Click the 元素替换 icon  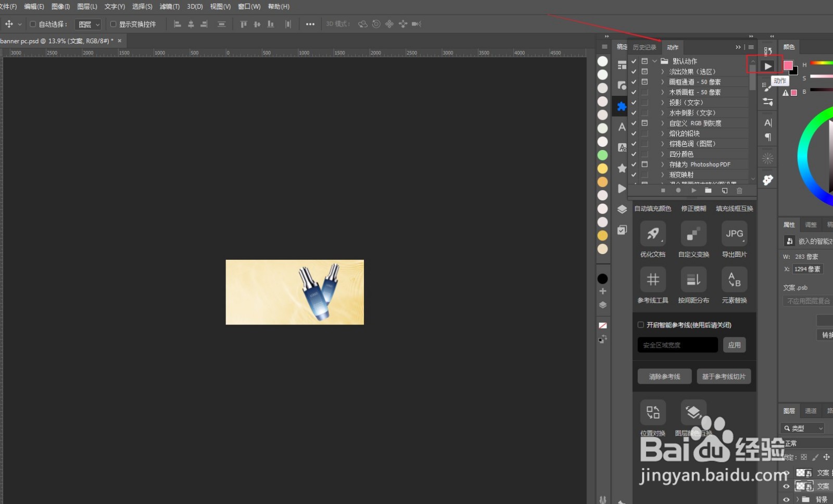coord(735,279)
